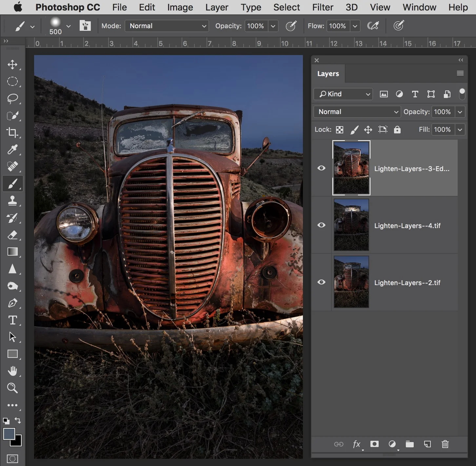
Task: Select the Brush tool in toolbar
Action: pyautogui.click(x=12, y=184)
